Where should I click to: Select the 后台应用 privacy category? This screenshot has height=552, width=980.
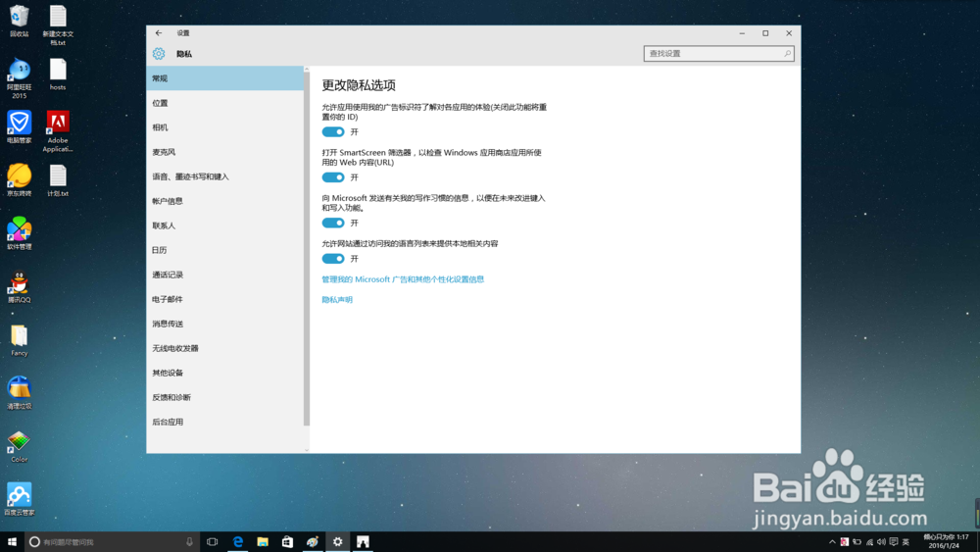coord(225,422)
